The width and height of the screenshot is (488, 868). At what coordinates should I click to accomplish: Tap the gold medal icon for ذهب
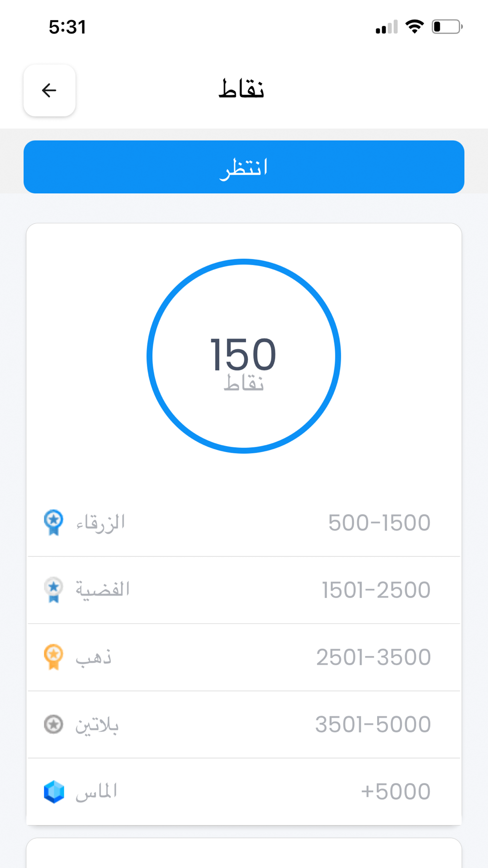coord(54,657)
